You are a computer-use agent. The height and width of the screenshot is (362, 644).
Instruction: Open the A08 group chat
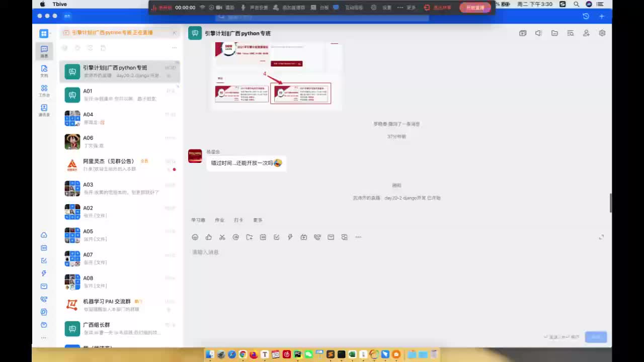pyautogui.click(x=120, y=282)
